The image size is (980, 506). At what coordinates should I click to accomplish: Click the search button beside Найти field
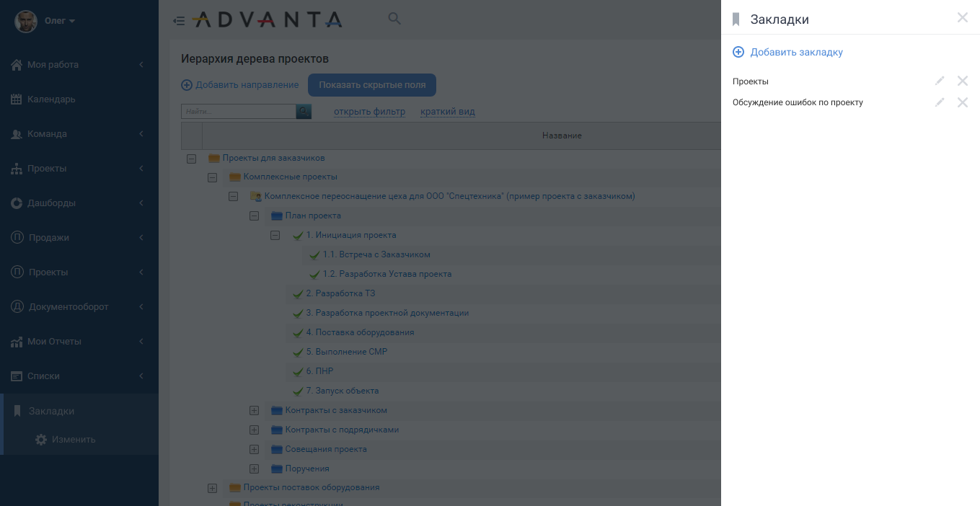(304, 112)
